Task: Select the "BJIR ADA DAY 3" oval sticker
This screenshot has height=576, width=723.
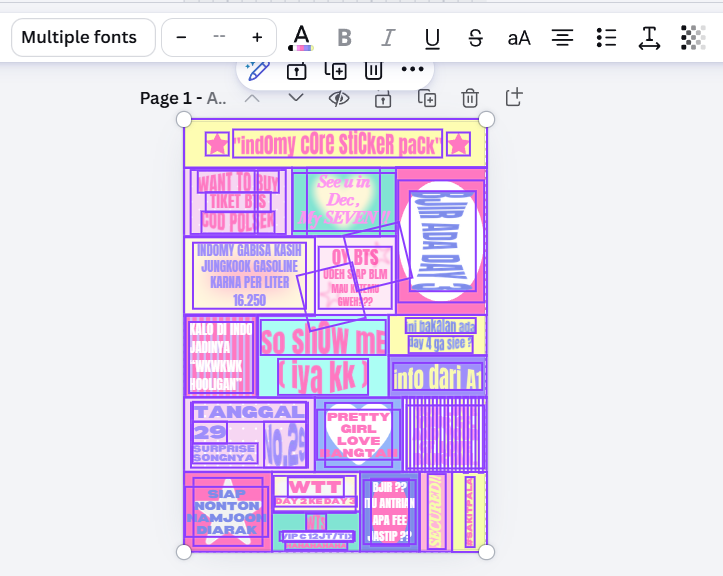Action: [x=442, y=241]
